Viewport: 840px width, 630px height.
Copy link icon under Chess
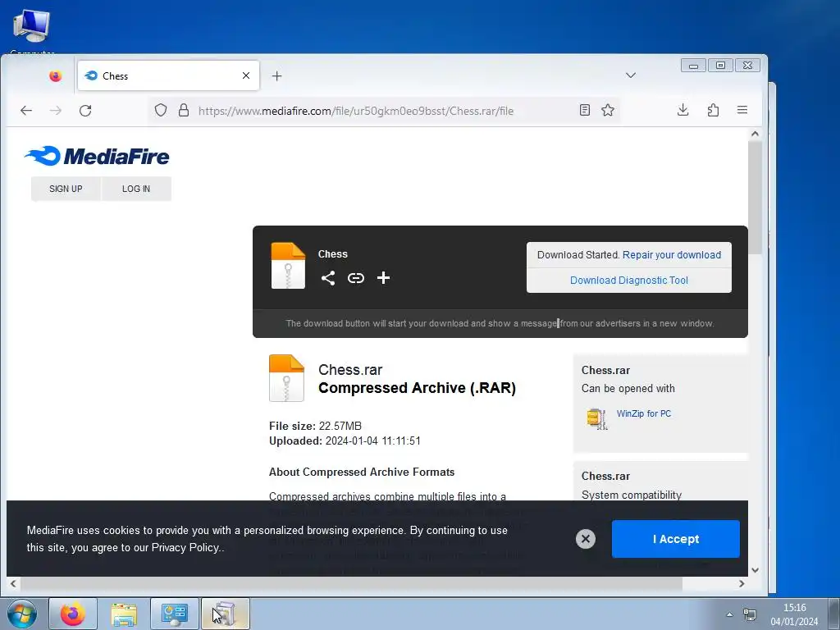(x=356, y=277)
